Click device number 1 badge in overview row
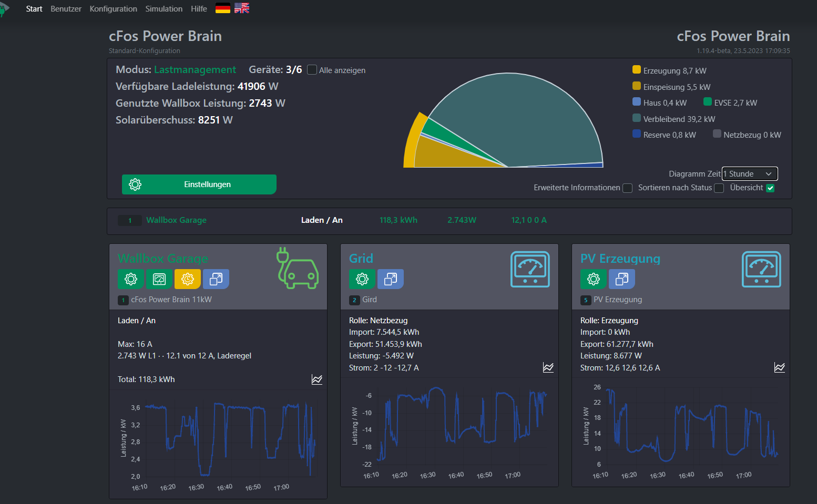The width and height of the screenshot is (817, 504). point(130,220)
